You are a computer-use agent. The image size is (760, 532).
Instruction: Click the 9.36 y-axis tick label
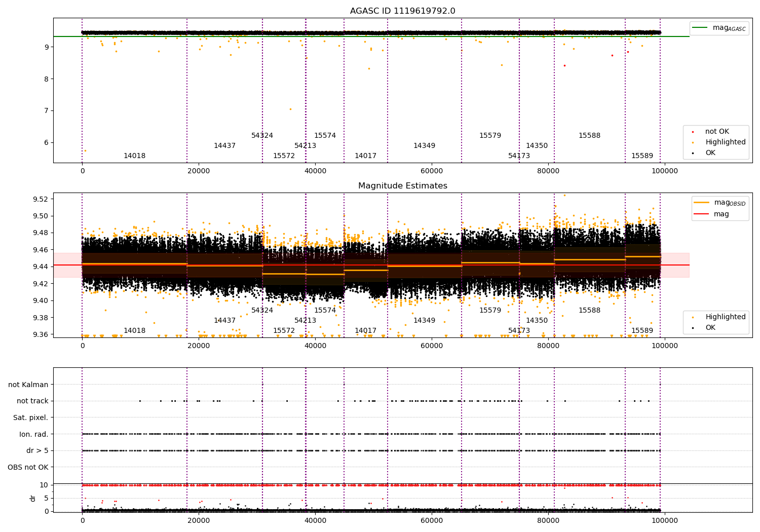[x=42, y=334]
